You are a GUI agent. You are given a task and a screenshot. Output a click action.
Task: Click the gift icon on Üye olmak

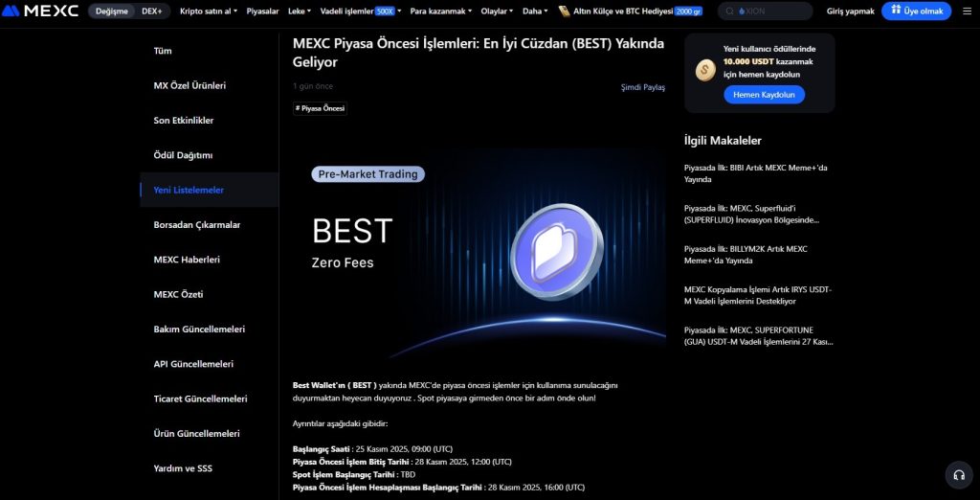click(x=897, y=11)
